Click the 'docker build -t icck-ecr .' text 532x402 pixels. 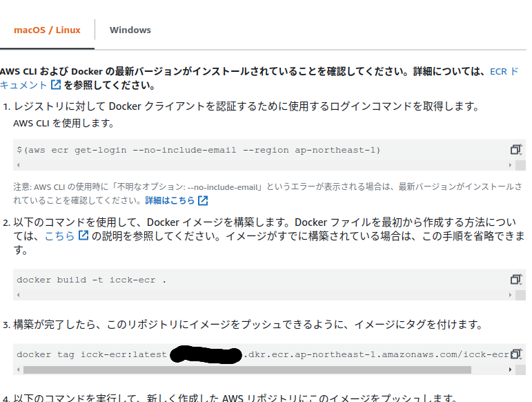pyautogui.click(x=91, y=280)
